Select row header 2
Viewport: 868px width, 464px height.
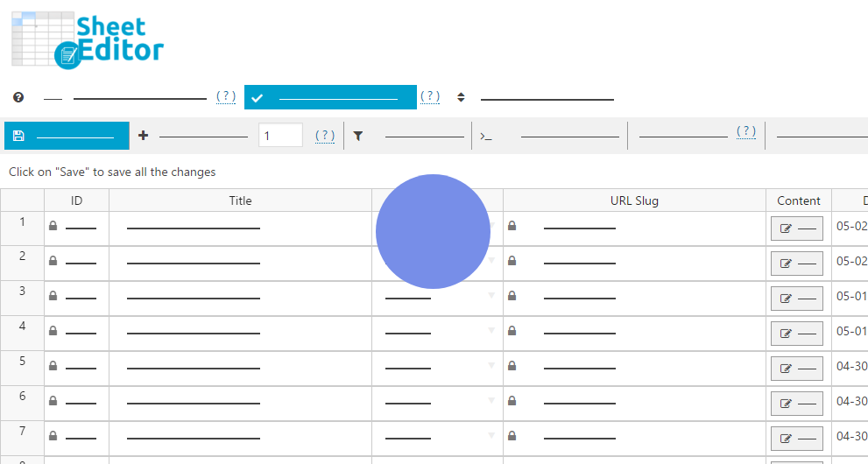pos(22,264)
